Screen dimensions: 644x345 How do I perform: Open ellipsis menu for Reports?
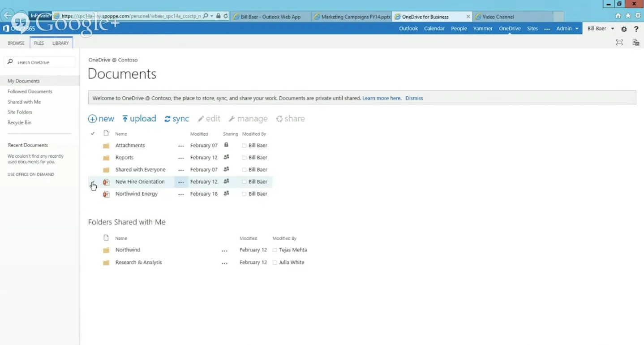pyautogui.click(x=181, y=158)
